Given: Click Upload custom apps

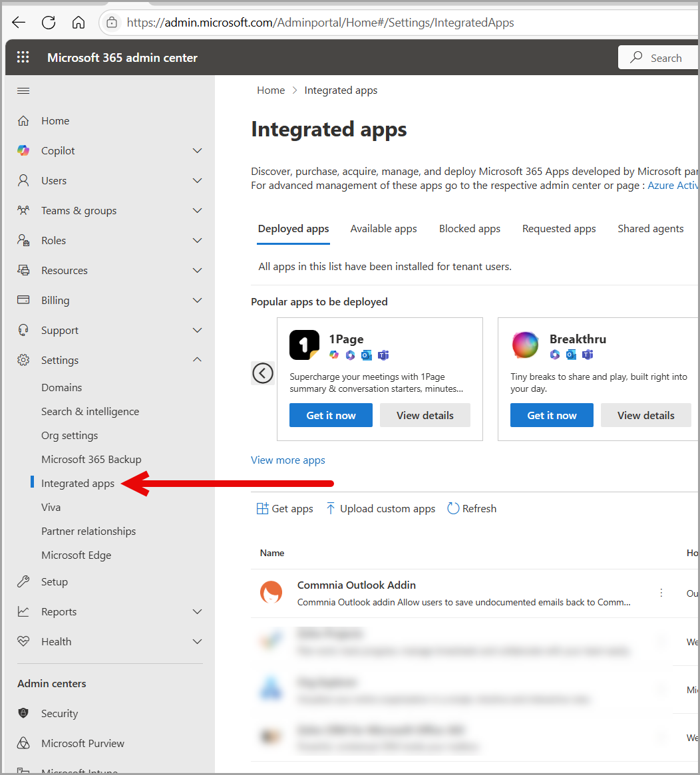Looking at the screenshot, I should pos(381,509).
